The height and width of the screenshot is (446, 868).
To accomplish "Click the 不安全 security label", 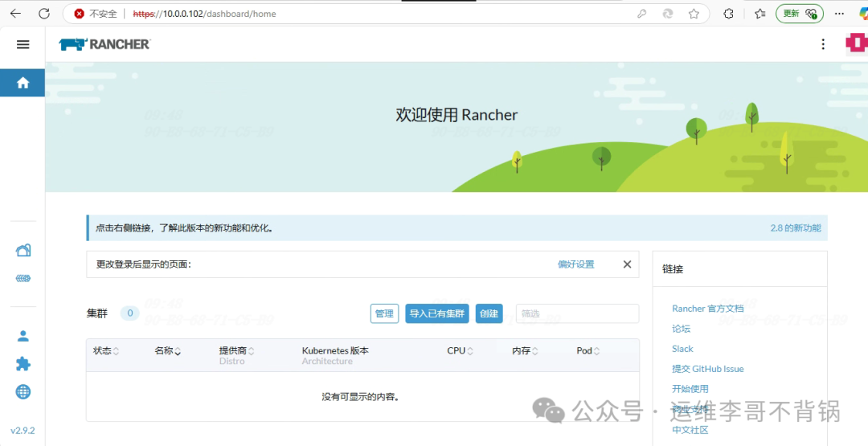I will 104,14.
